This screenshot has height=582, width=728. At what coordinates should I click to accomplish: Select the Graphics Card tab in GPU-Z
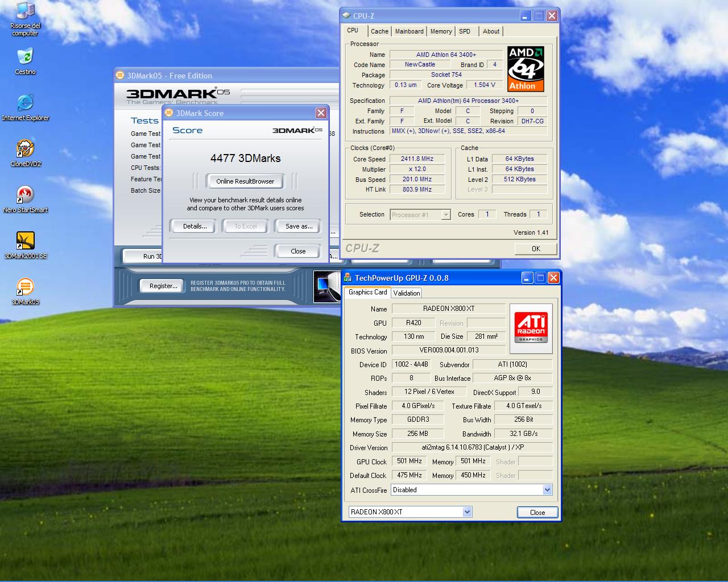pos(367,292)
